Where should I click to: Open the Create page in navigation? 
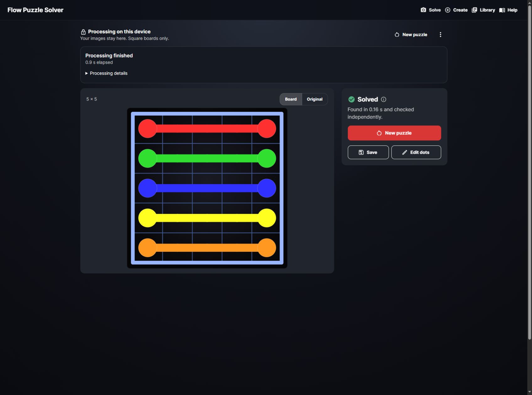pos(456,10)
